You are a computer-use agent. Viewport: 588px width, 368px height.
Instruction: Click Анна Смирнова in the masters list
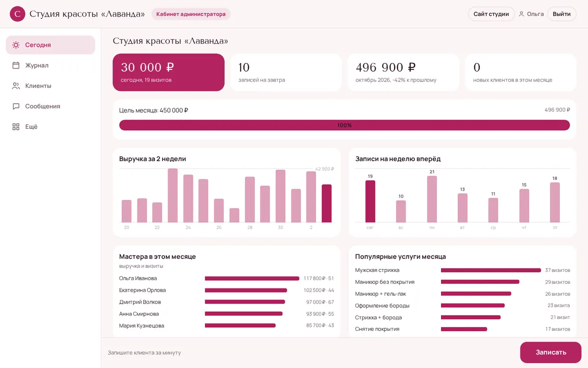(226, 314)
